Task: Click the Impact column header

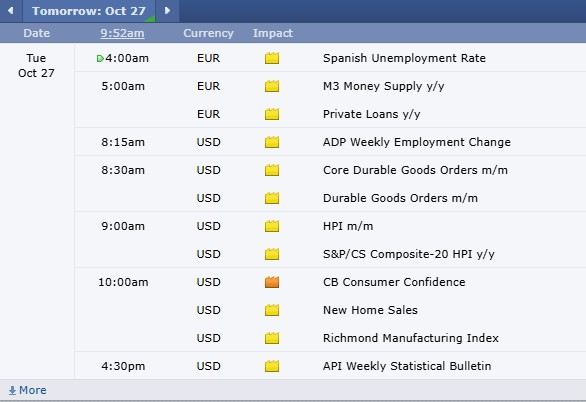Action: [273, 33]
